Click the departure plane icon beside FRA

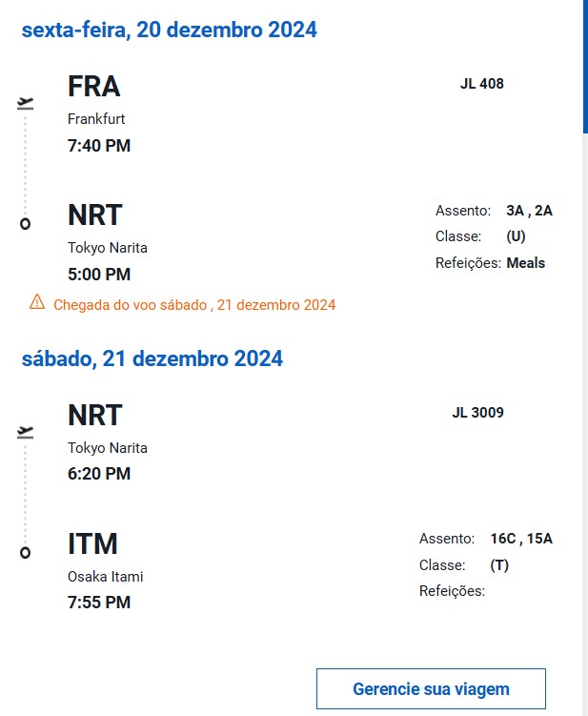point(26,103)
